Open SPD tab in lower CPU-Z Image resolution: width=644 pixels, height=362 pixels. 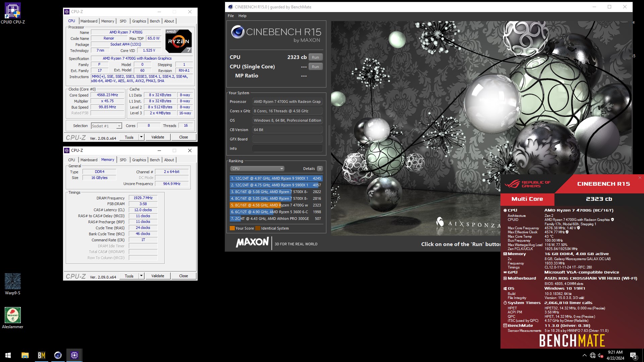click(x=123, y=160)
